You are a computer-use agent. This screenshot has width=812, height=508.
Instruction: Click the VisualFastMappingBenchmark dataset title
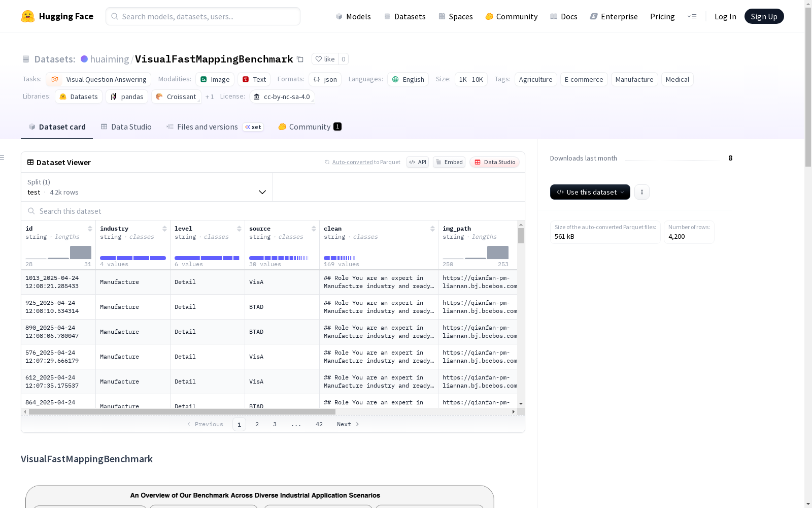pos(214,59)
